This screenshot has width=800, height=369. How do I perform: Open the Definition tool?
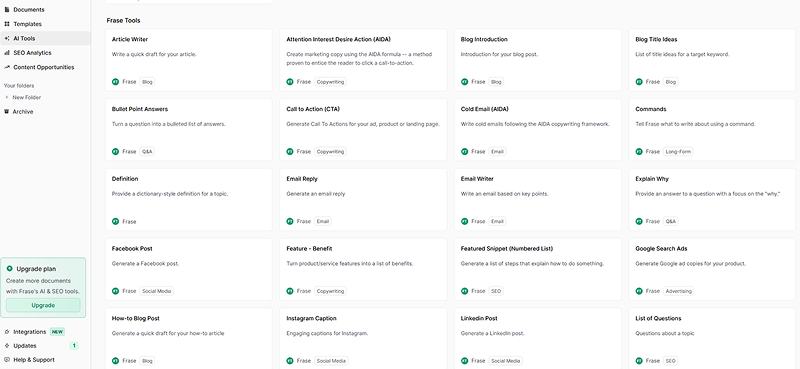189,200
